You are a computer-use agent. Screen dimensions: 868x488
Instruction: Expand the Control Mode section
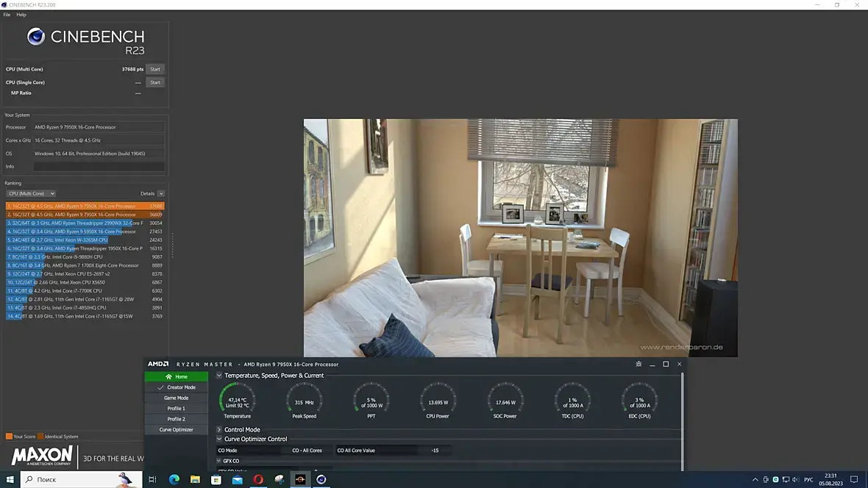click(219, 429)
